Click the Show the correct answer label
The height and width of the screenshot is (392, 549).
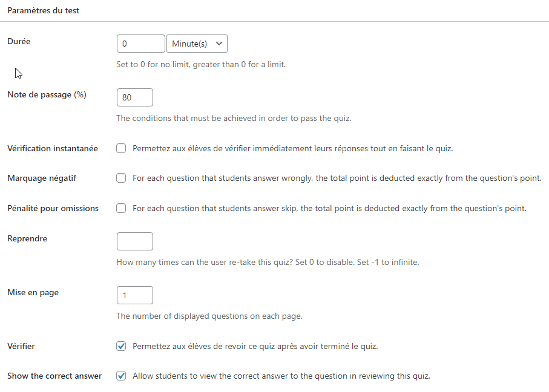pyautogui.click(x=54, y=376)
